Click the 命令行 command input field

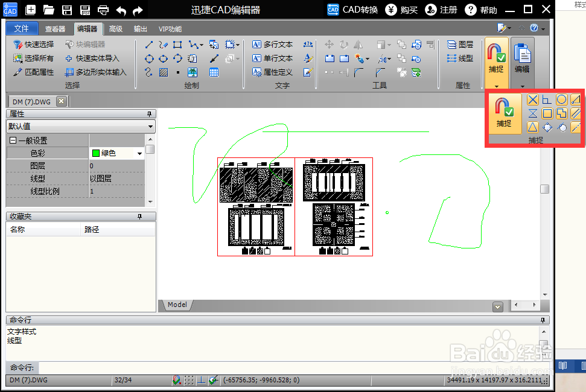tap(294, 368)
